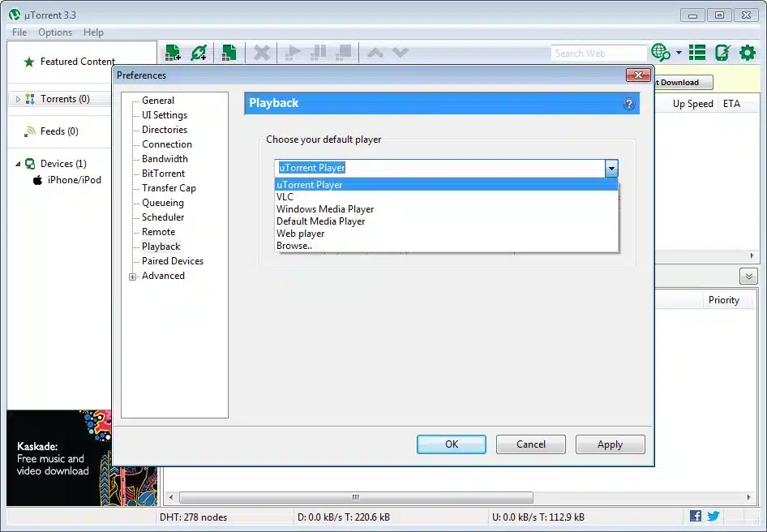Image resolution: width=767 pixels, height=532 pixels.
Task: Click the web search globe icon
Action: click(x=660, y=53)
